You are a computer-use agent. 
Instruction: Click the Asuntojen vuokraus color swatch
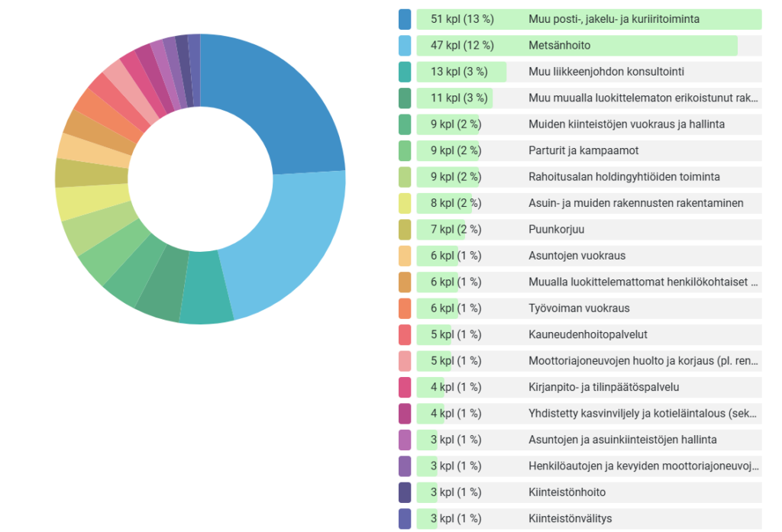pyautogui.click(x=405, y=256)
